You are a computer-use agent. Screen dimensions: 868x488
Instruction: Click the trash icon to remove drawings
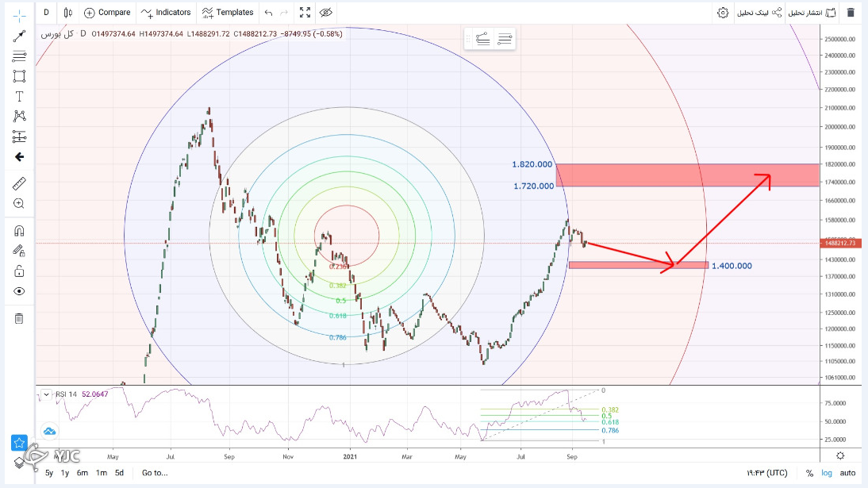coord(19,318)
